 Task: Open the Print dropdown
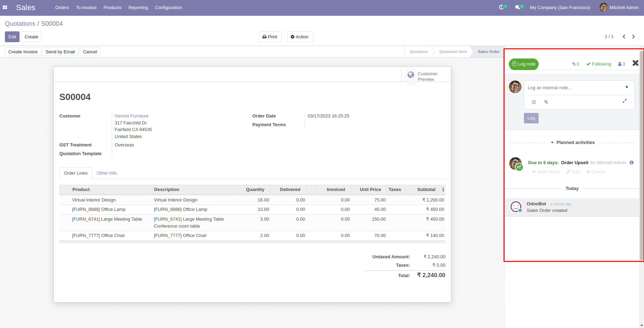point(270,37)
